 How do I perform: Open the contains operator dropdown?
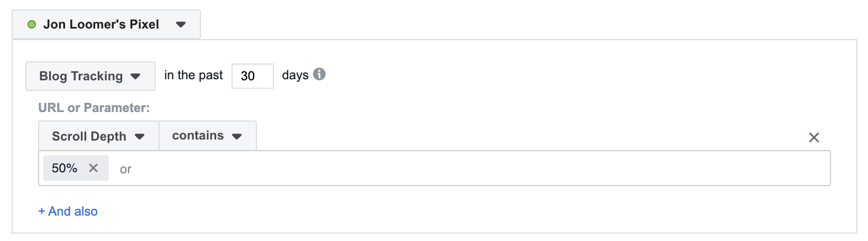click(x=208, y=136)
